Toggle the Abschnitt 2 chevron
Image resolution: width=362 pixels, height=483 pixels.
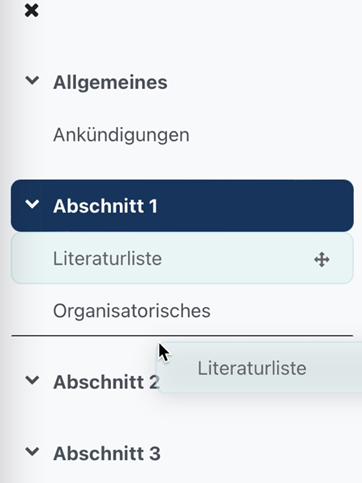(x=32, y=380)
